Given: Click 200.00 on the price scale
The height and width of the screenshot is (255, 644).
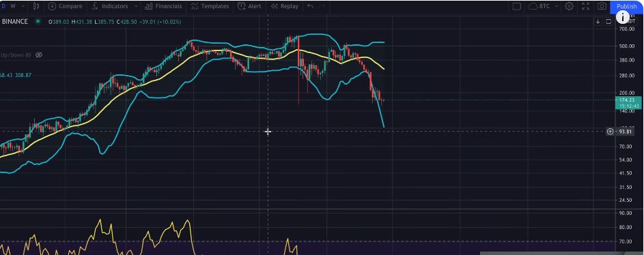Looking at the screenshot, I should coord(627,93).
